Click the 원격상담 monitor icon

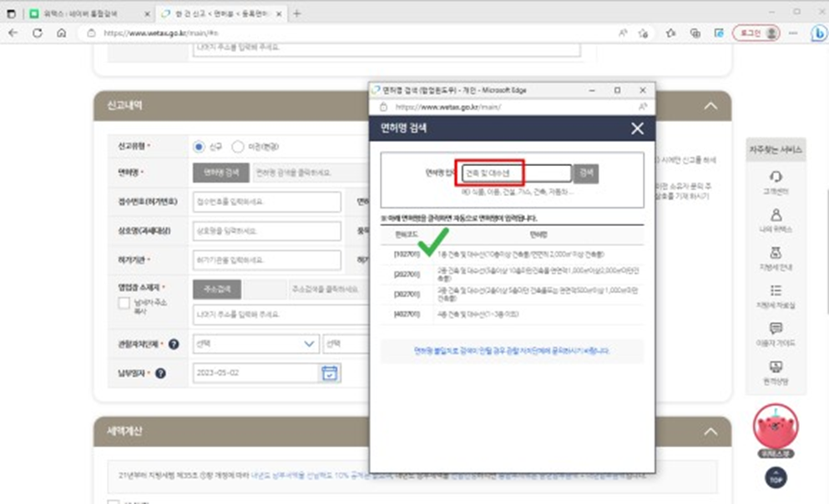click(x=776, y=367)
